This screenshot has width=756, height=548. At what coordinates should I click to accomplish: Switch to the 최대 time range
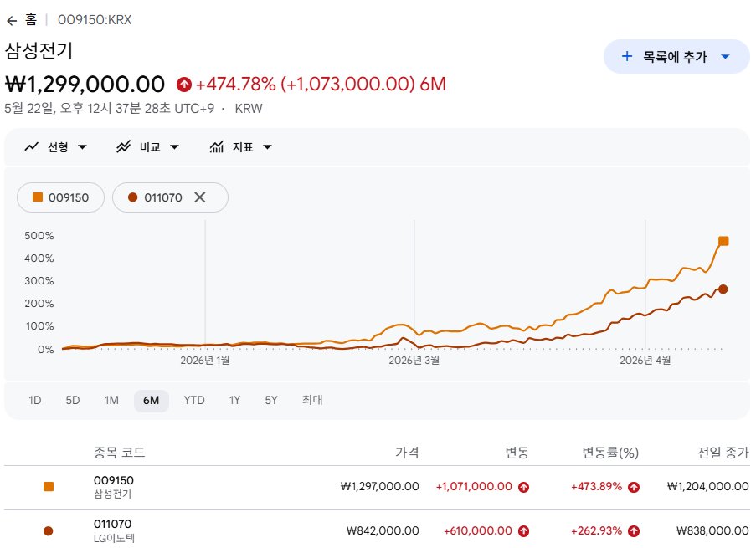click(312, 400)
